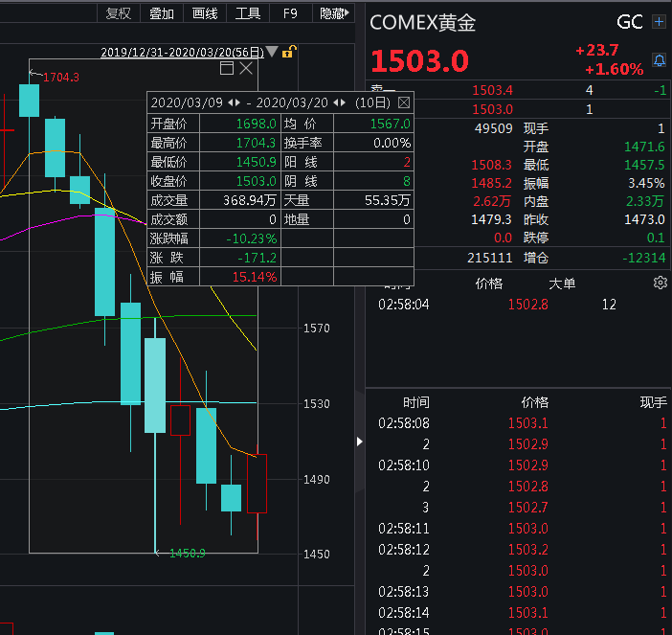
Task: Open date range dropdown triangle
Action: (272, 52)
